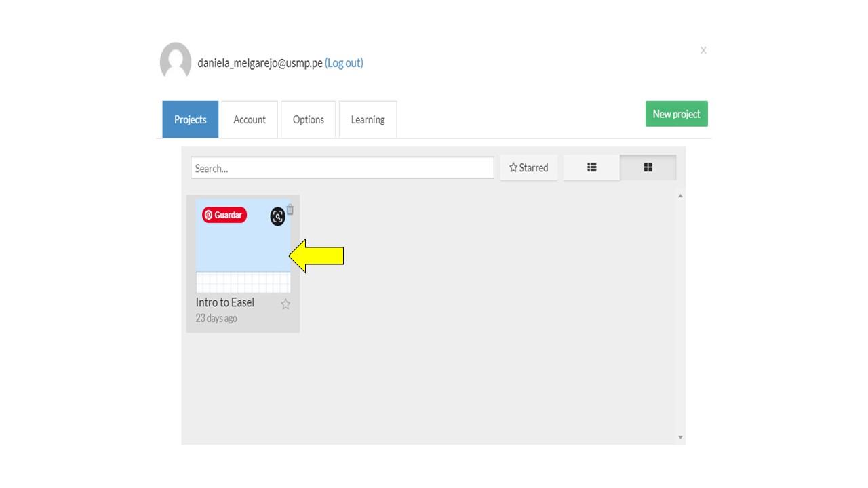Screen dimensions: 868x488
Task: Switch to grid view
Action: tap(648, 167)
